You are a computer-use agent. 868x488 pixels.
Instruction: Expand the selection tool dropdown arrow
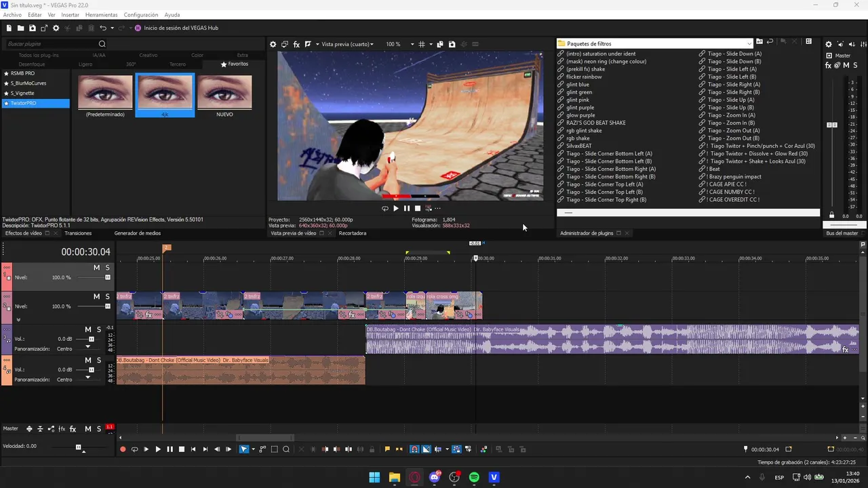pyautogui.click(x=253, y=449)
